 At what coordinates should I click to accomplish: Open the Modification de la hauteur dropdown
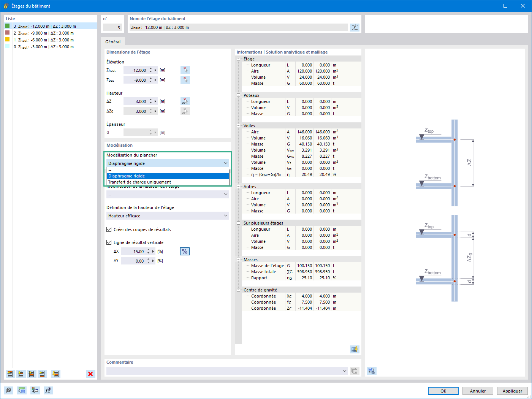pos(168,195)
